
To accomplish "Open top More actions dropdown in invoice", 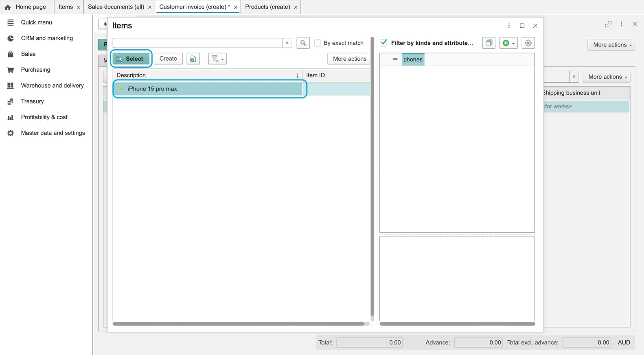I will click(x=611, y=45).
